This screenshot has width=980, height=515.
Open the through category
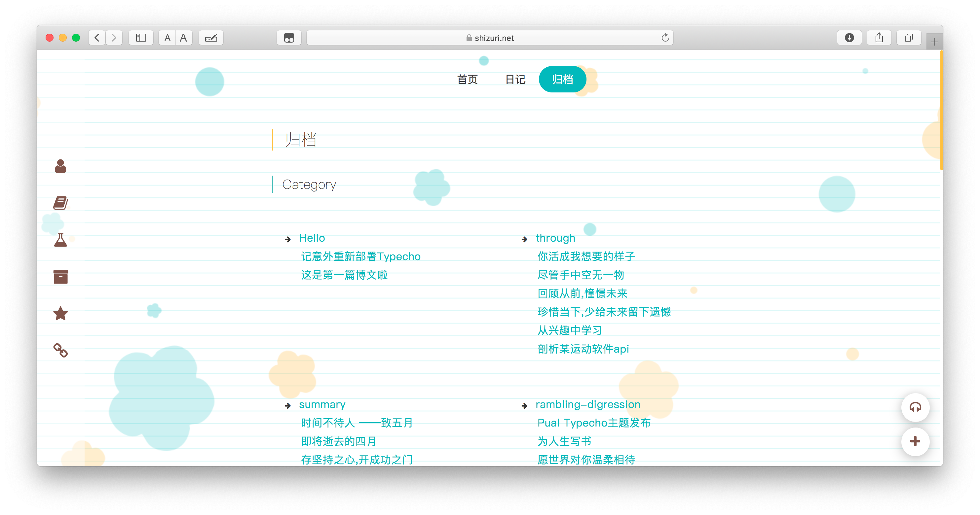(x=555, y=238)
